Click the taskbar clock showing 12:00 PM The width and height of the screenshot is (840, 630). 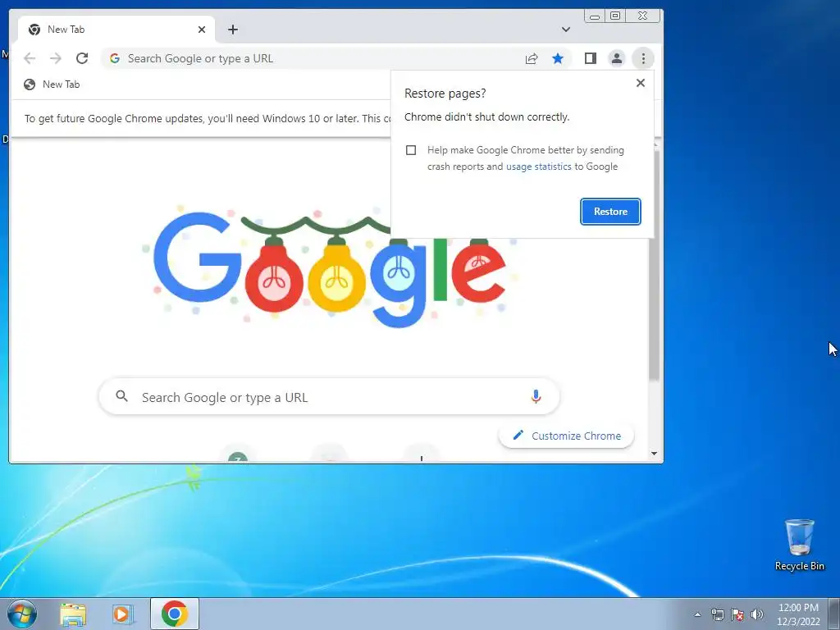click(798, 614)
